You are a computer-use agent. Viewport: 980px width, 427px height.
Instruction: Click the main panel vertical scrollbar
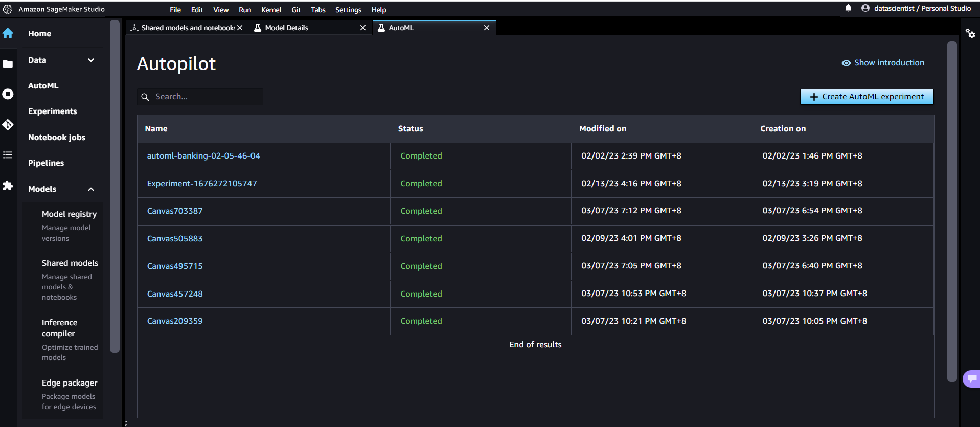951,211
